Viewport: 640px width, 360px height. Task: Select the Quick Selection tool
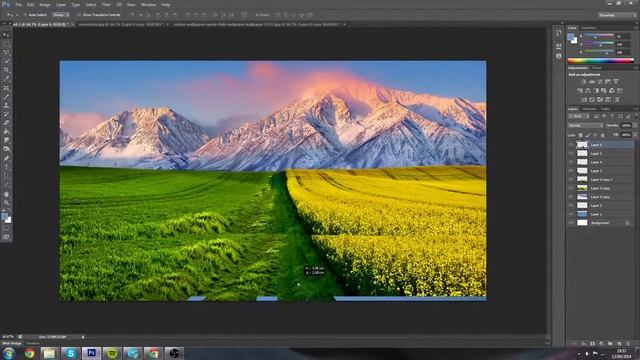[6, 61]
